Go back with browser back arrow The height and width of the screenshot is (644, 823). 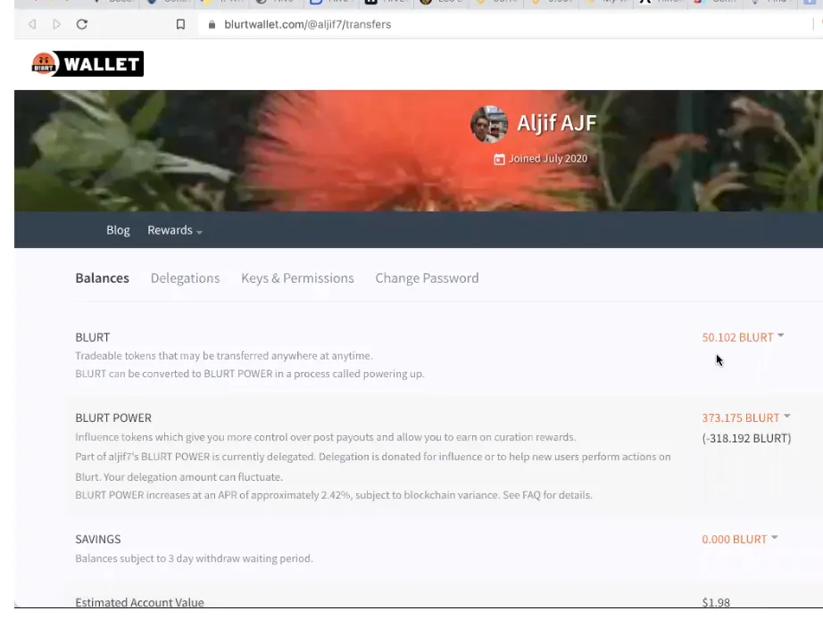[32, 24]
